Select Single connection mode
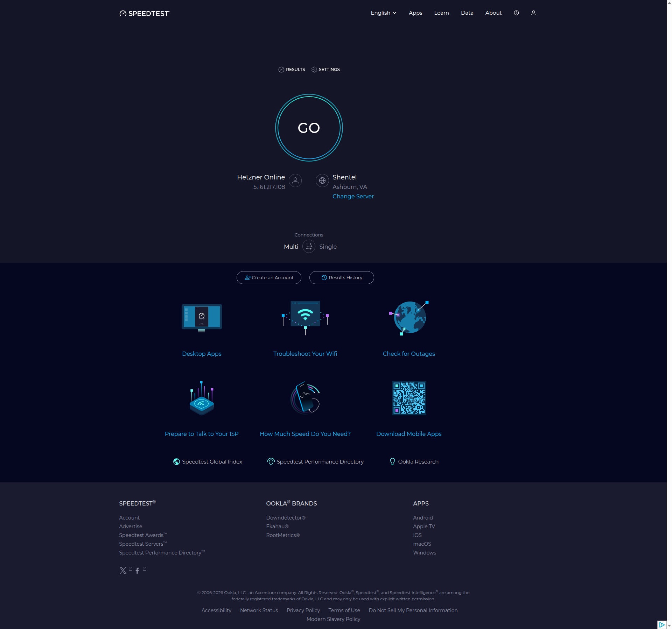Screen dimensions: 672x629 tap(328, 247)
